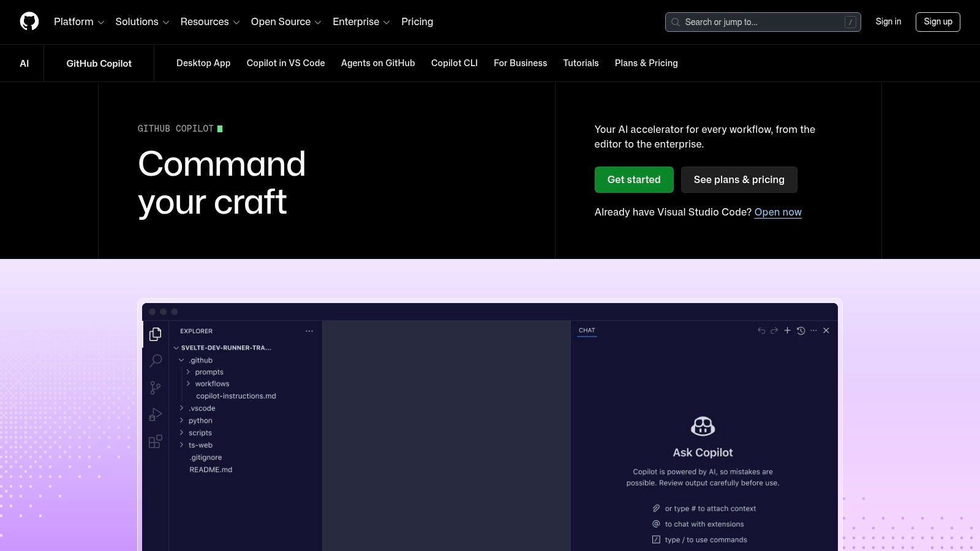Go to Pricing in top navigation
This screenshot has height=551, width=980.
(417, 21)
